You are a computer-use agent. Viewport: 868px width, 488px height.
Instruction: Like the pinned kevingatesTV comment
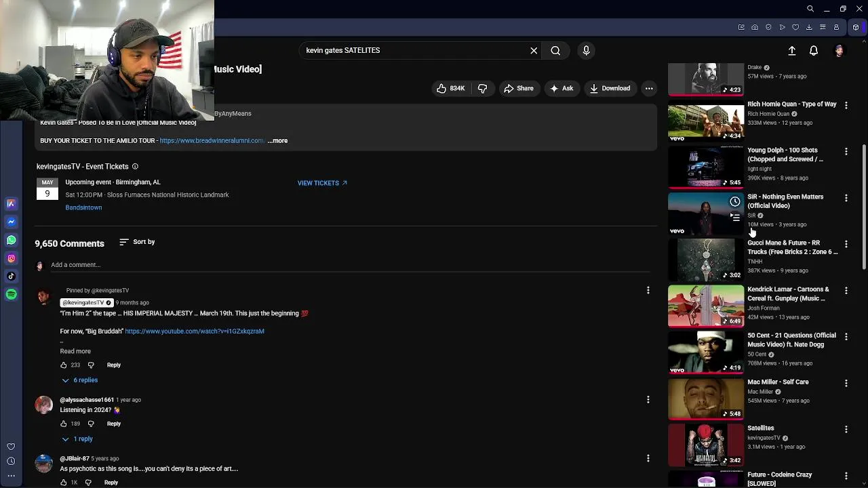point(64,365)
